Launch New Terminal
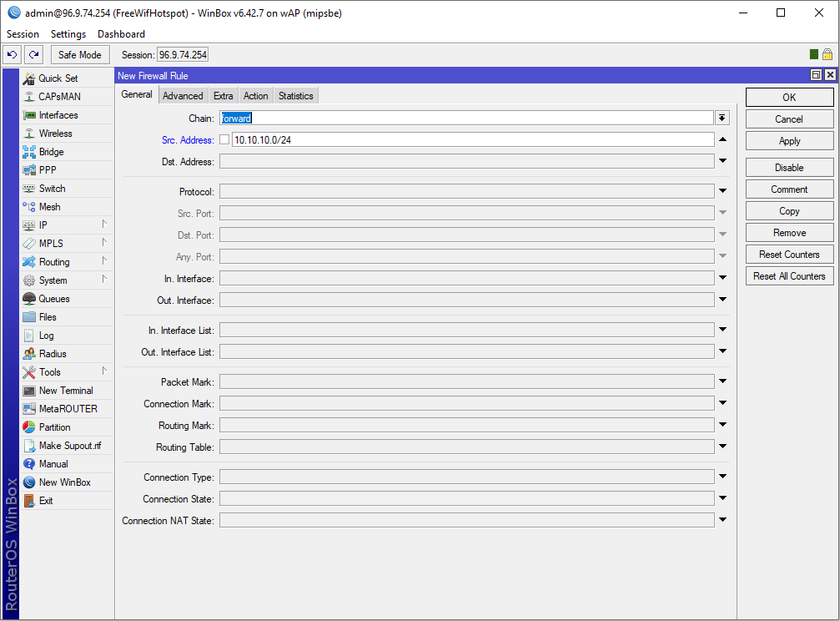 pos(67,391)
